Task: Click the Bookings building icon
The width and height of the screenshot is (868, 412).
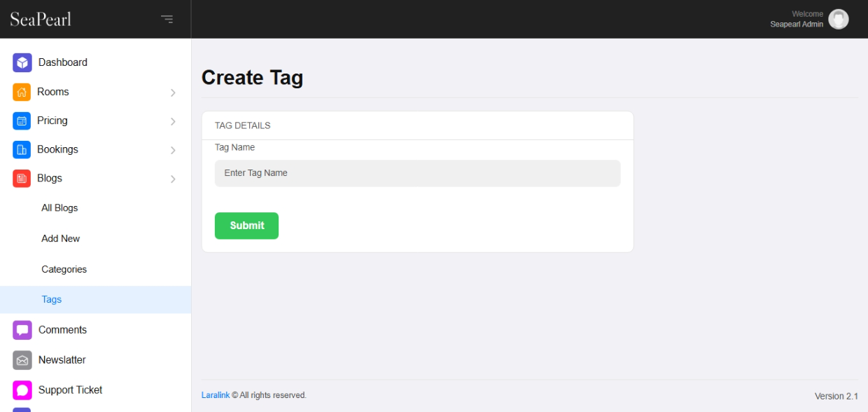Action: coord(22,149)
